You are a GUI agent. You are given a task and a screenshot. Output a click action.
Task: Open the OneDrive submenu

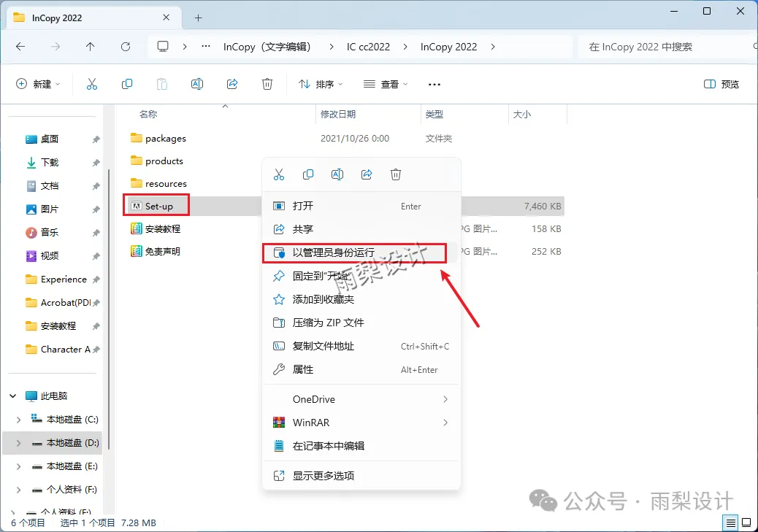[x=361, y=399]
